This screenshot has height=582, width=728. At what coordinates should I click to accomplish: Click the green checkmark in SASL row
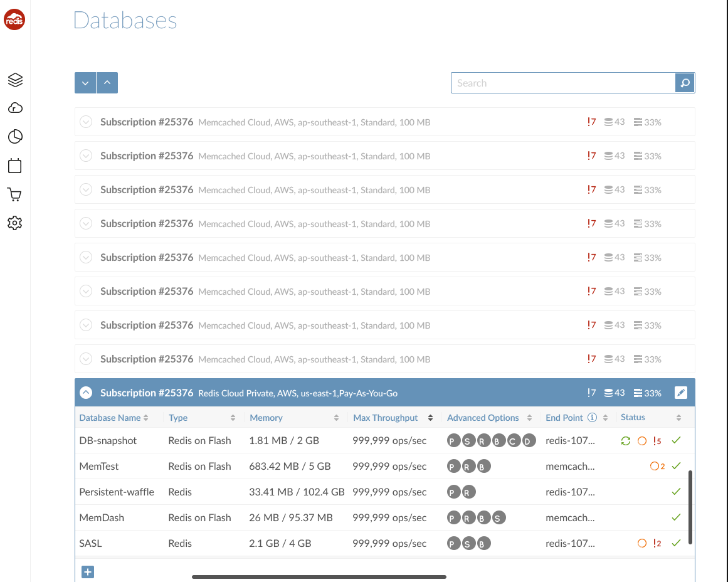[x=676, y=542]
